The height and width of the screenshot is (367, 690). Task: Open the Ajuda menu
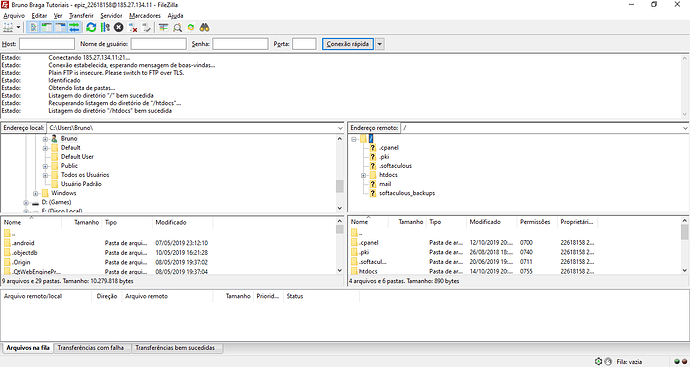[175, 15]
